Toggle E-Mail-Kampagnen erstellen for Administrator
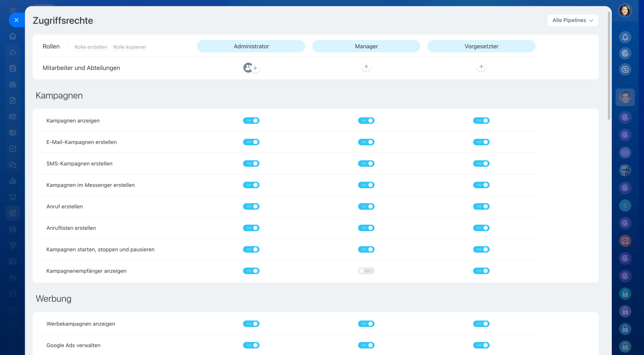The height and width of the screenshot is (355, 644). pos(251,142)
